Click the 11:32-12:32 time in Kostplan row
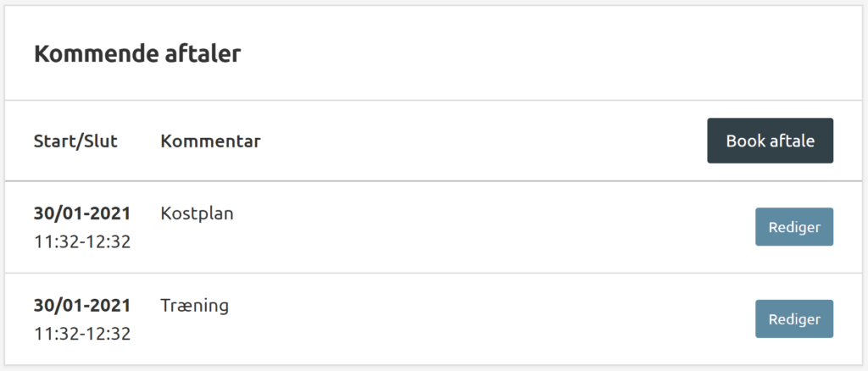The height and width of the screenshot is (371, 868). (x=82, y=241)
